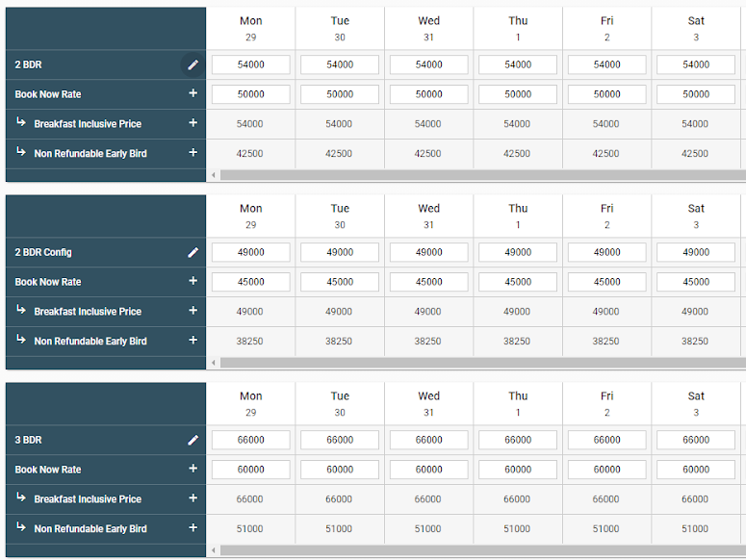746x560 pixels.
Task: Select the 2 BDR Monday rate field showing 54000
Action: click(250, 64)
